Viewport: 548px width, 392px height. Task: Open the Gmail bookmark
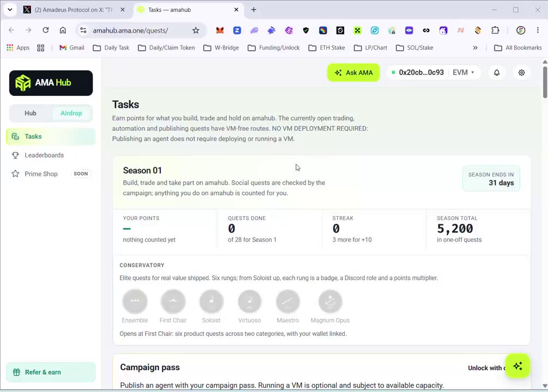(x=72, y=48)
